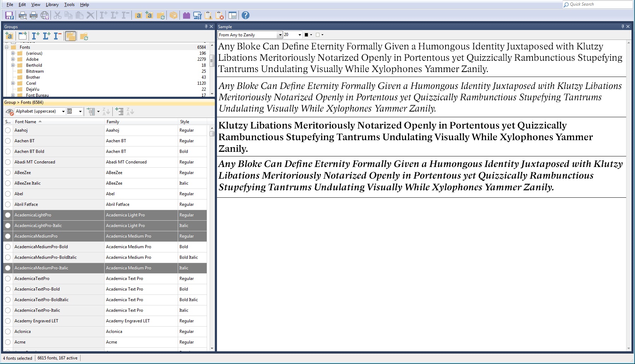Image resolution: width=635 pixels, height=364 pixels.
Task: Open the File menu
Action: 10,5
